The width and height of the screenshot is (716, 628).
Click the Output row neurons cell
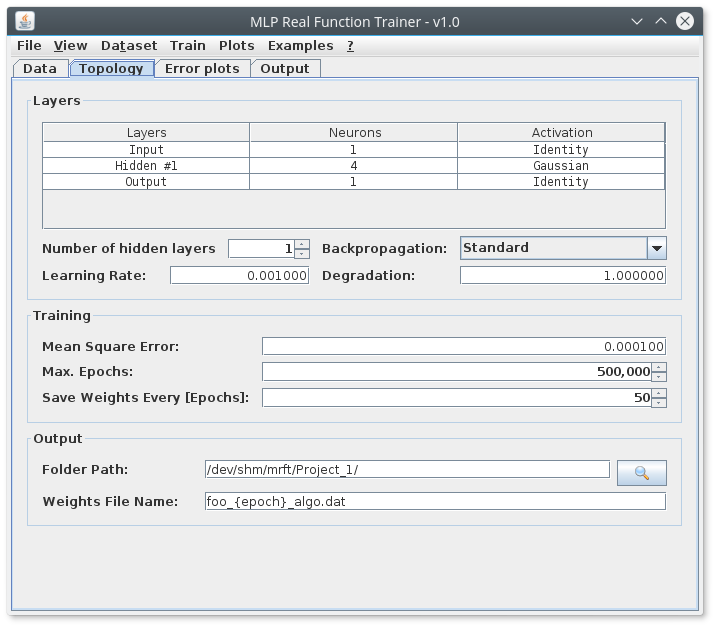click(354, 182)
